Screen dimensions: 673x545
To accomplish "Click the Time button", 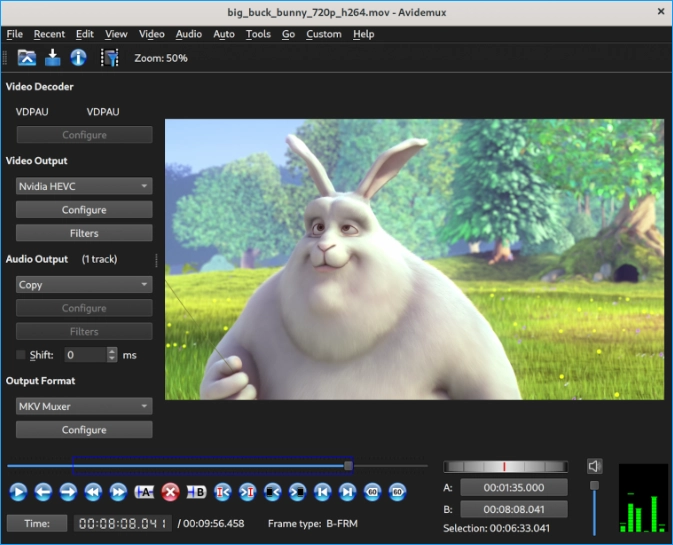I will coord(37,523).
